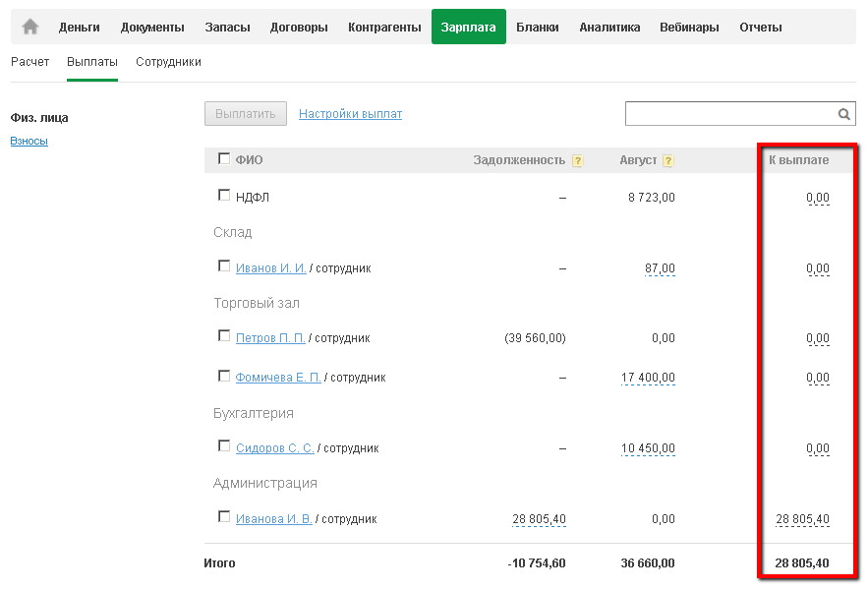Image resolution: width=868 pixels, height=590 pixels.
Task: Open help icon next to Август
Action: click(668, 161)
